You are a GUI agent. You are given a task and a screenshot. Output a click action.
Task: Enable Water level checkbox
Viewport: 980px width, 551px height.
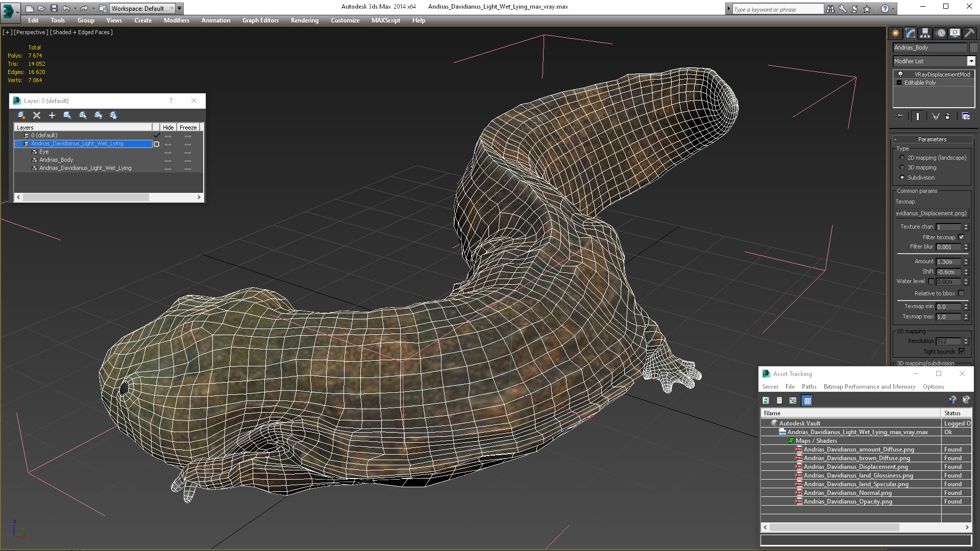[931, 281]
